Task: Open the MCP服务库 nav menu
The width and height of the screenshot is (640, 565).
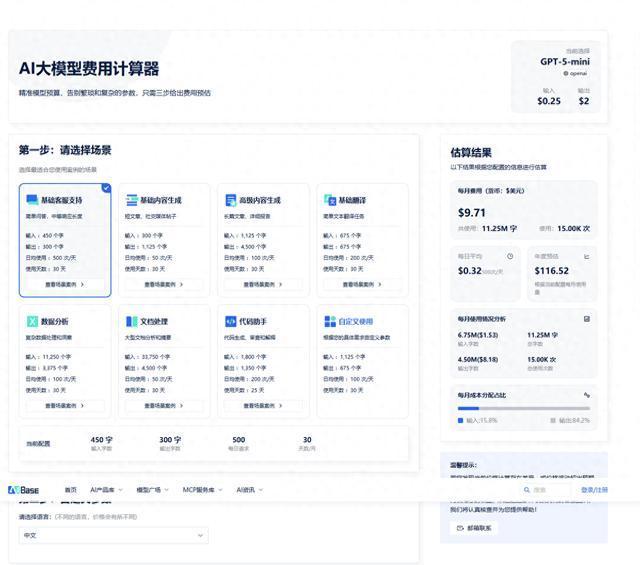Action: [x=202, y=489]
